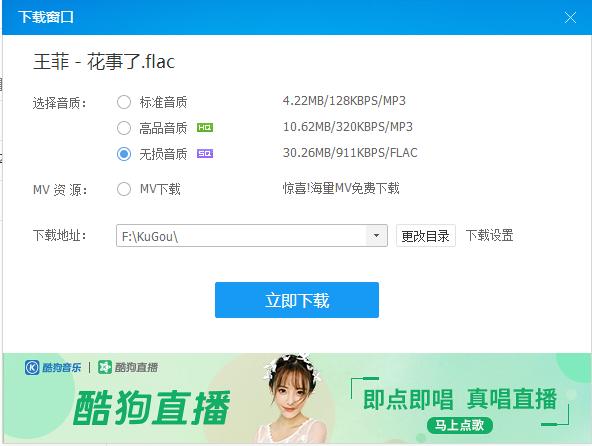Open 下载设置 download settings link
This screenshot has height=446, width=592.
coord(489,235)
